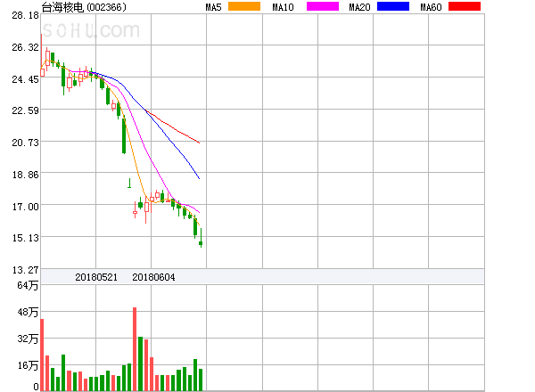This screenshot has width=535, height=392.
Task: Click the 48万 volume axis label
Action: click(x=28, y=312)
